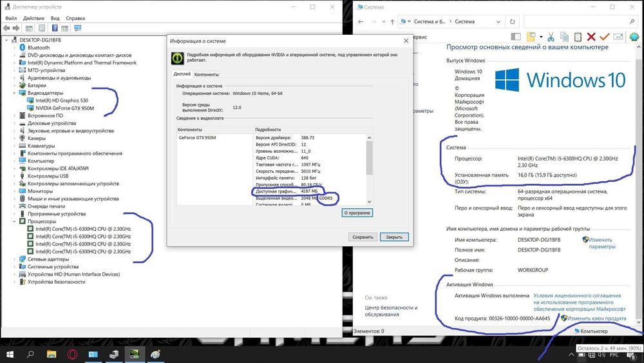The height and width of the screenshot is (363, 644).
Task: Click the Rename icon in System toolbar
Action: click(x=618, y=37)
